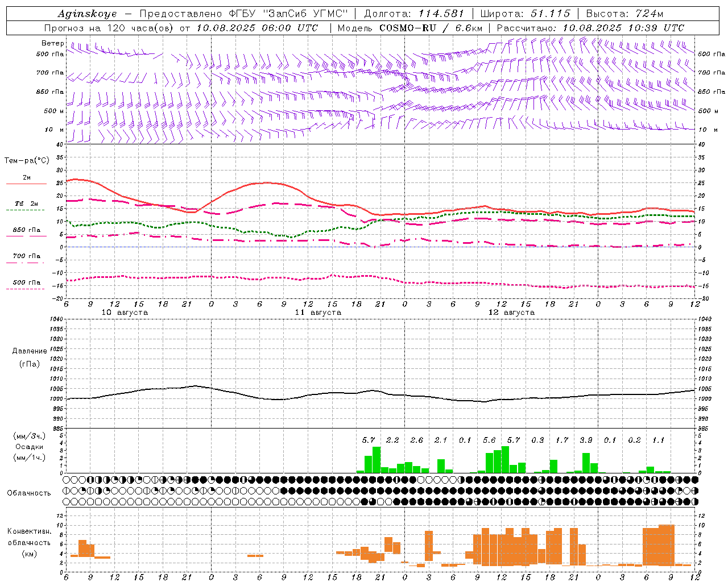Click the forecast start time 10.08.2025 06:00 UTC

pos(257,28)
